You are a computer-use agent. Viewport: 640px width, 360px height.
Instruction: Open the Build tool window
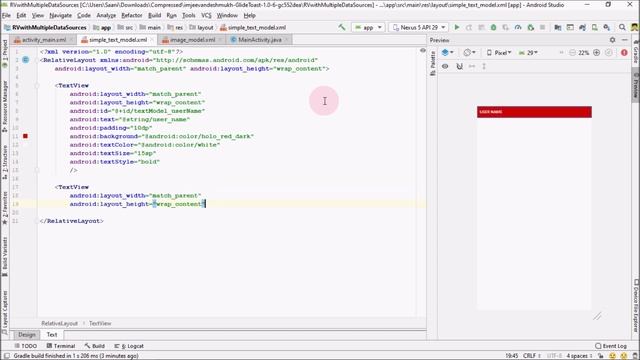[x=95, y=346]
